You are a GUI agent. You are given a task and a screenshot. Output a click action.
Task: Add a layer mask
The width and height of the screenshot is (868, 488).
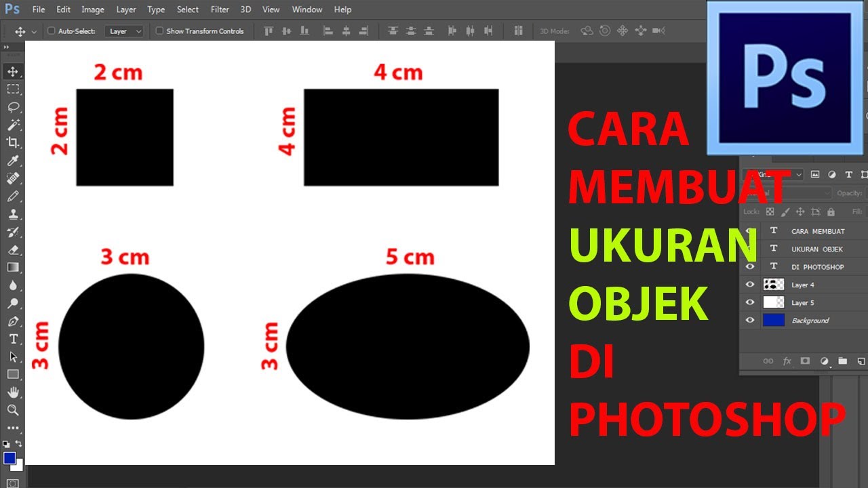pyautogui.click(x=806, y=361)
